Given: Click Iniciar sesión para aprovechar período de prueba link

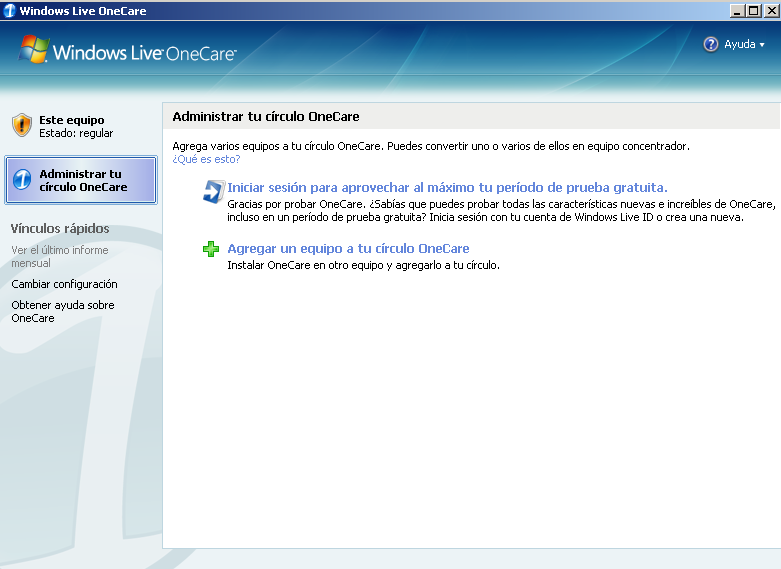Looking at the screenshot, I should (447, 187).
